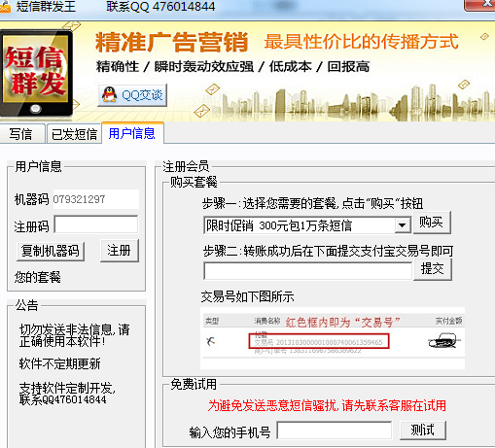Focus the Alipay transaction number field
The width and height of the screenshot is (495, 448).
[307, 270]
